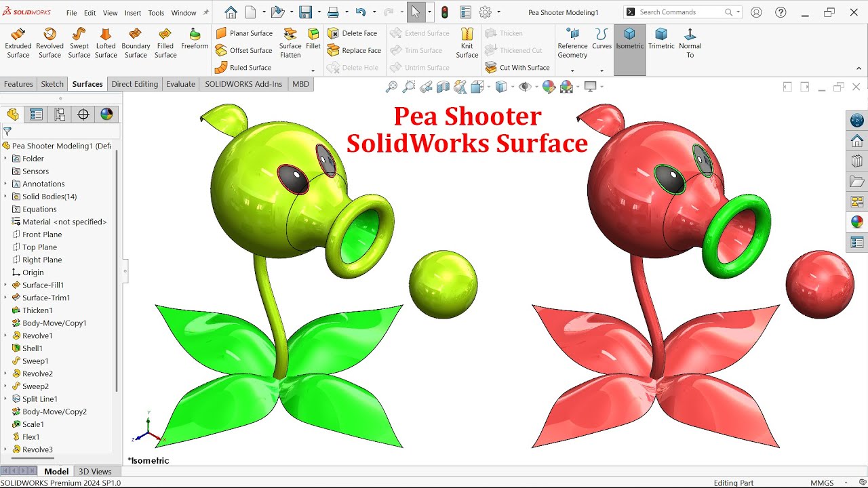The width and height of the screenshot is (868, 488).
Task: Select the Filled Surface tool
Action: [x=165, y=43]
